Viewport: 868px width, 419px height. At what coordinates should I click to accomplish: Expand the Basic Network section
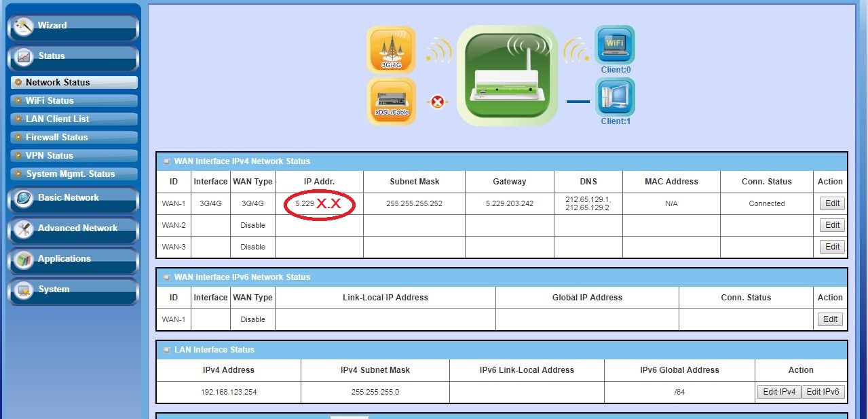click(73, 199)
